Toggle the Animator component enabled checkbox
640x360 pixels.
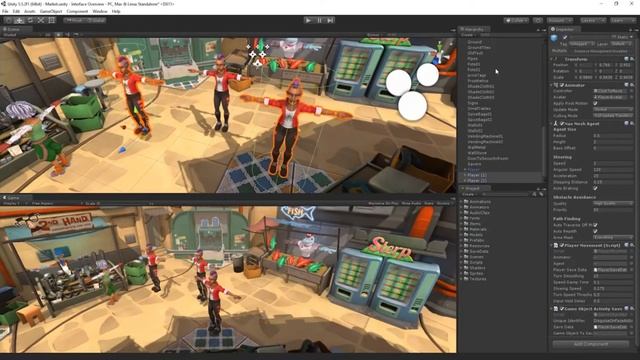pyautogui.click(x=562, y=85)
